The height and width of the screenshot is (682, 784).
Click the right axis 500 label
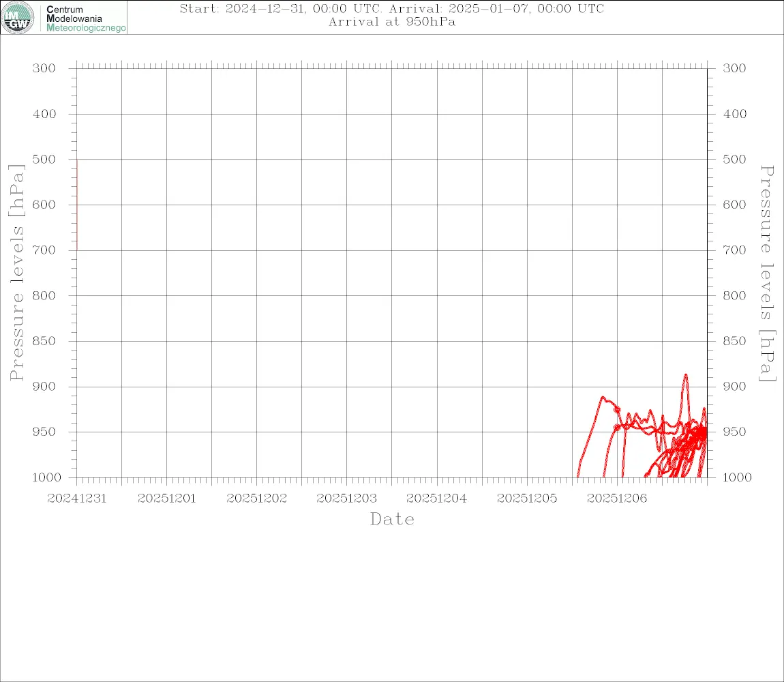click(734, 159)
